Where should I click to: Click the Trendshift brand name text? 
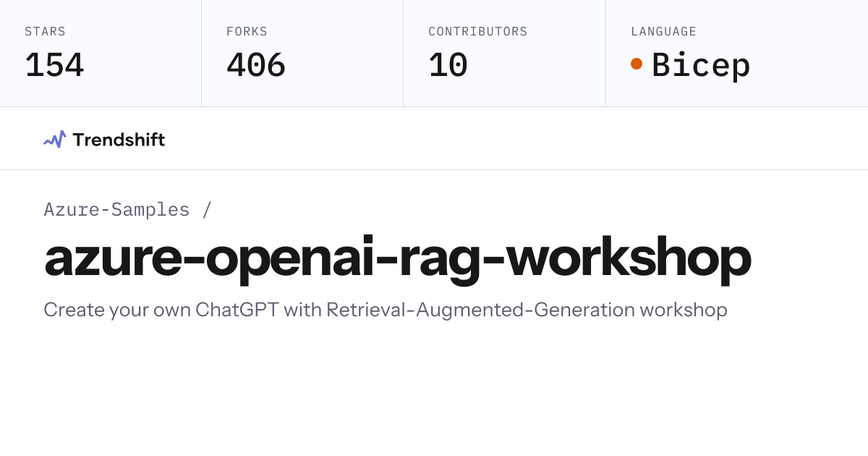[x=119, y=140]
